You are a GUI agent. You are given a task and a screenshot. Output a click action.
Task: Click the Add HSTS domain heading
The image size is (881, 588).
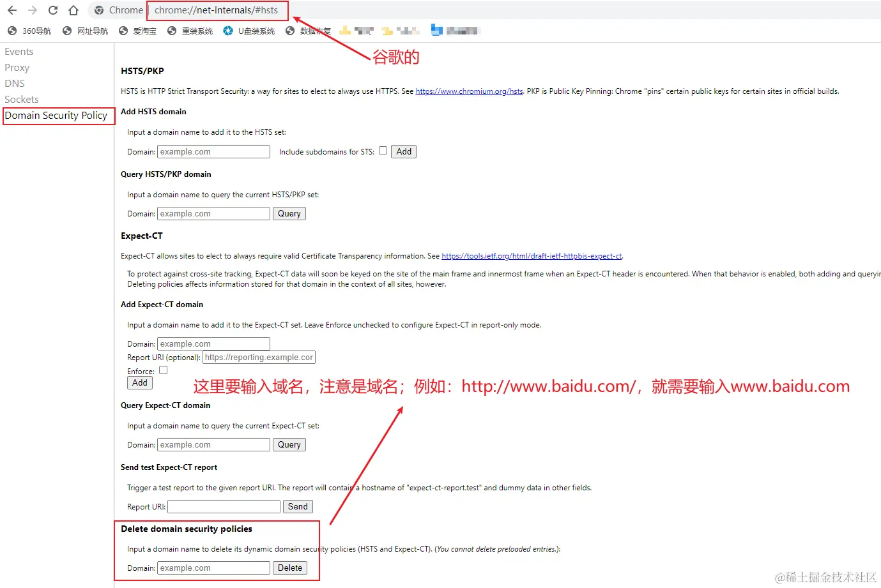tap(154, 112)
